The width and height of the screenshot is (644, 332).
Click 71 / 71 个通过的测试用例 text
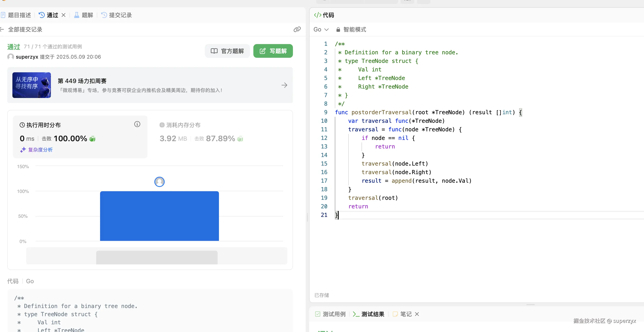click(x=53, y=47)
